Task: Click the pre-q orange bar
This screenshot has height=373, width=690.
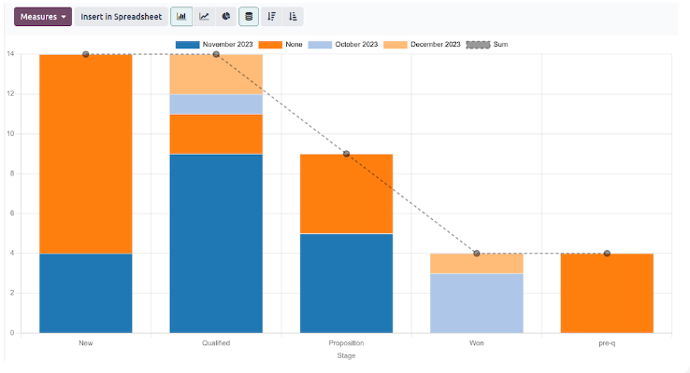Action: tap(607, 293)
